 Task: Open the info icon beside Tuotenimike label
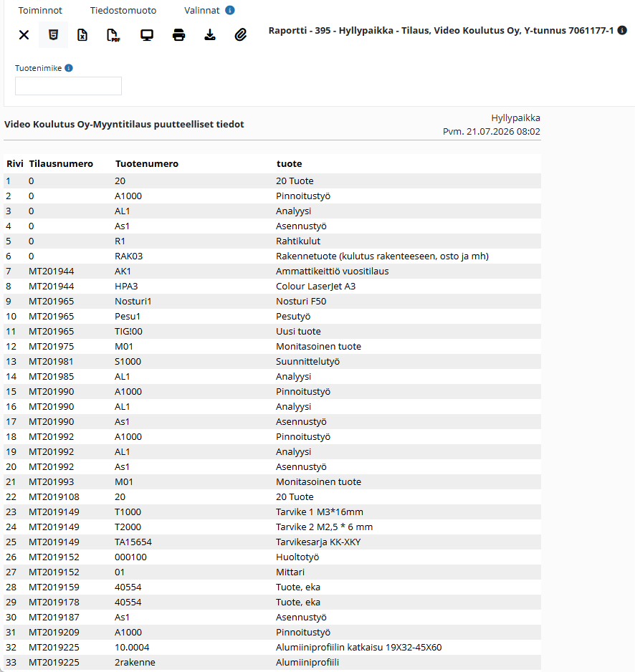coord(69,68)
